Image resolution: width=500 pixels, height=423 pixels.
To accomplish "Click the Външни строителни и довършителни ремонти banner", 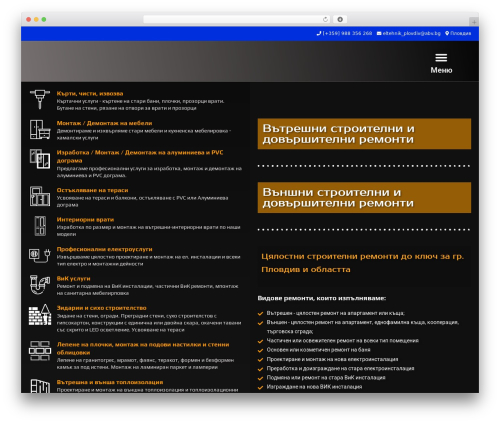I will click(364, 197).
